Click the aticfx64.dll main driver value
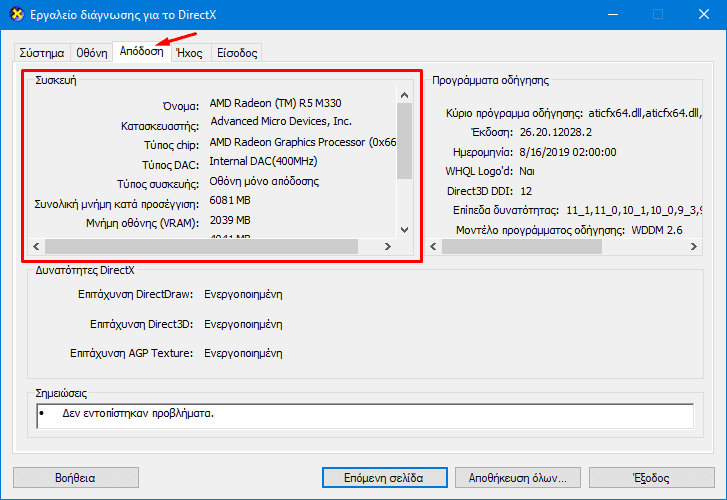The width and height of the screenshot is (727, 500). [x=644, y=113]
